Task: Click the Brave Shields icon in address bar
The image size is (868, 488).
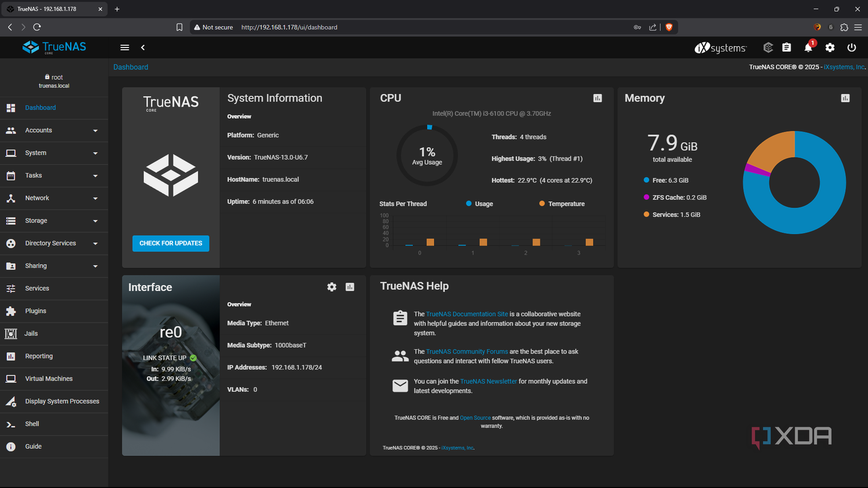Action: click(x=669, y=27)
